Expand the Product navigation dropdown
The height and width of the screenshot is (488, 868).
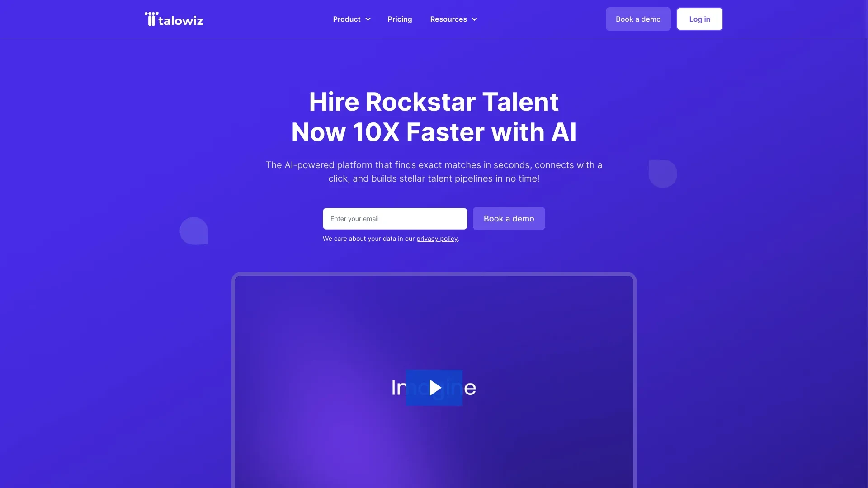(352, 19)
